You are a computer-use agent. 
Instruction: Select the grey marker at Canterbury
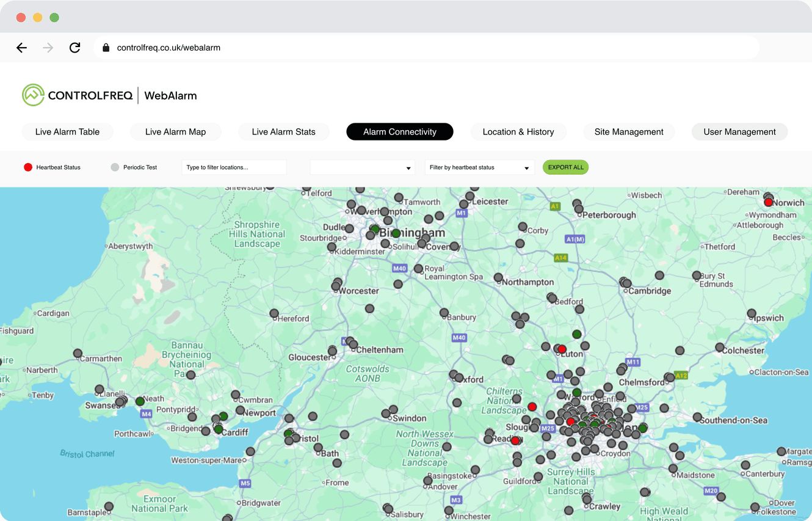pyautogui.click(x=745, y=465)
